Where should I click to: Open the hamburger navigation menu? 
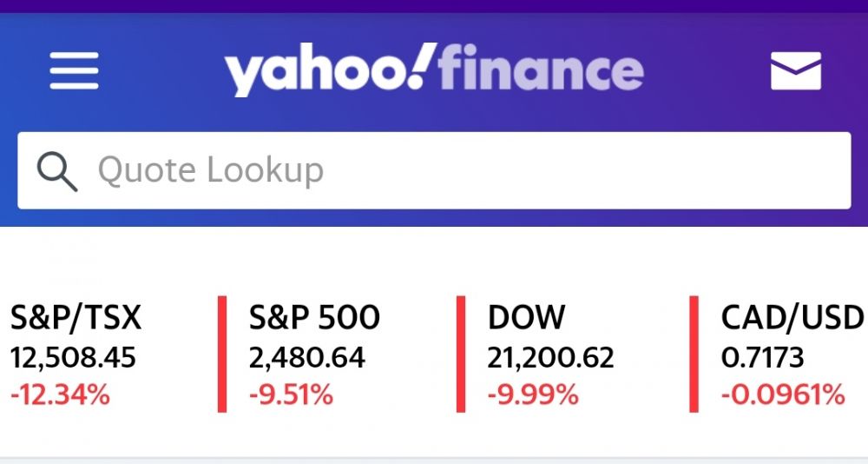click(x=74, y=70)
